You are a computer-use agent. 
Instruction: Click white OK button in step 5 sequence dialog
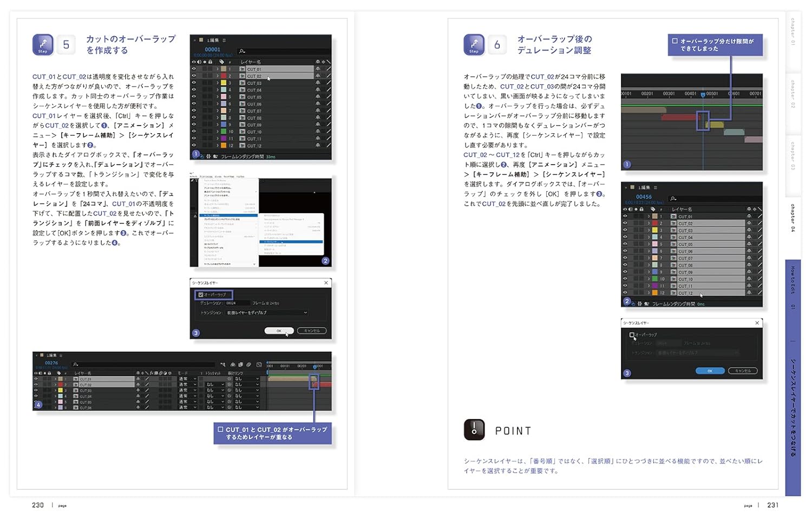279,331
